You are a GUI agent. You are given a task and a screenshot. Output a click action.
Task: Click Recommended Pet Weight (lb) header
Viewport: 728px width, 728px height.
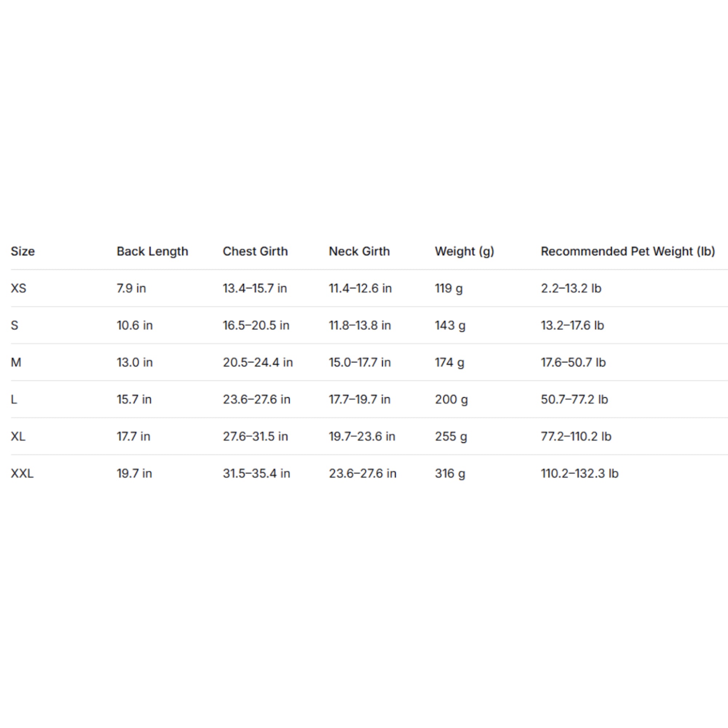[x=628, y=251]
